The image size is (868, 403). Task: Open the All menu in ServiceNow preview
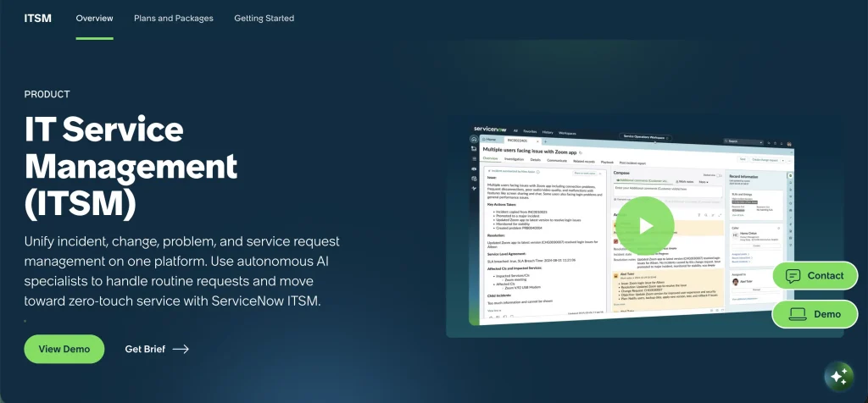tap(515, 131)
